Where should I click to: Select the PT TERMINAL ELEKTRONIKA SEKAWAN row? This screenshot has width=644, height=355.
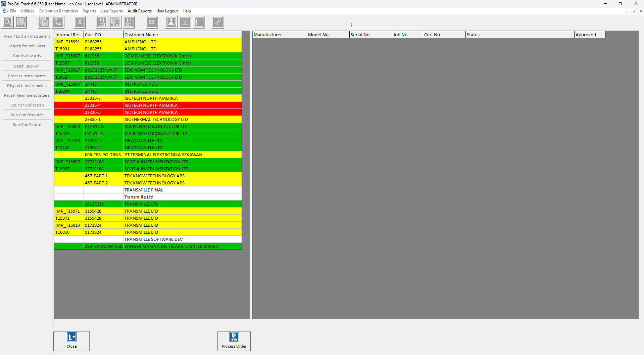(x=148, y=155)
